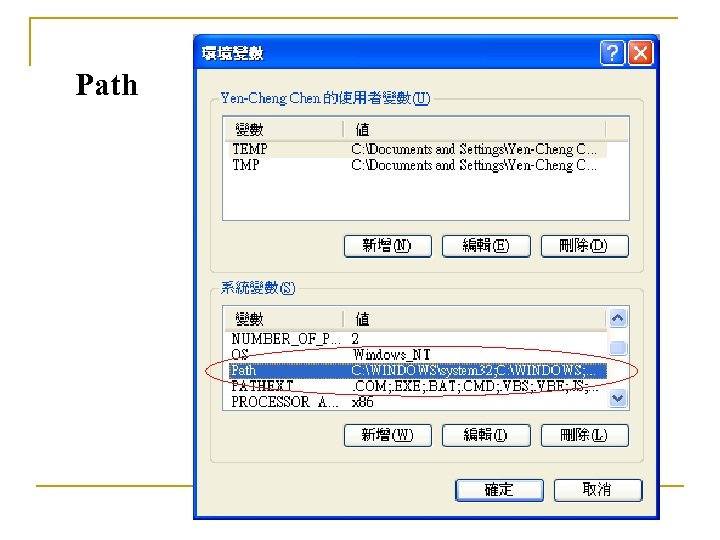This screenshot has width=720, height=540.
Task: Click 值 column header in system variables
Action: tap(474, 319)
